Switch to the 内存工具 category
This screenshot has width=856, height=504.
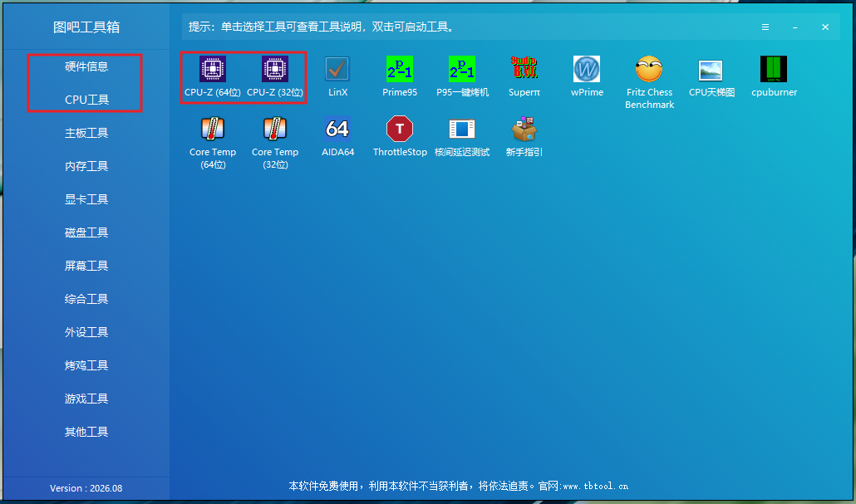tap(86, 166)
